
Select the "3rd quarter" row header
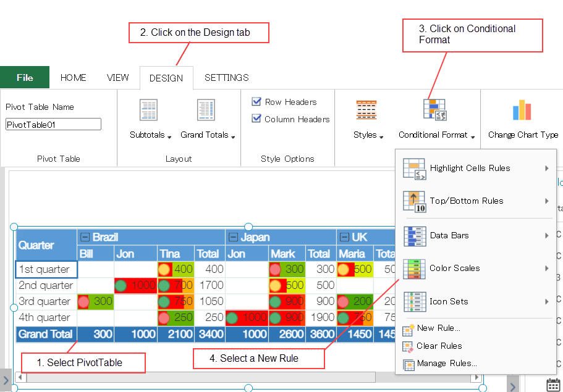point(46,302)
